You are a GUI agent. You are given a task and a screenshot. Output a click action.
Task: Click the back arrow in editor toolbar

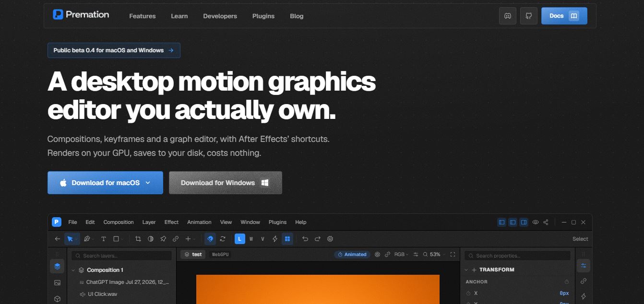(x=58, y=239)
